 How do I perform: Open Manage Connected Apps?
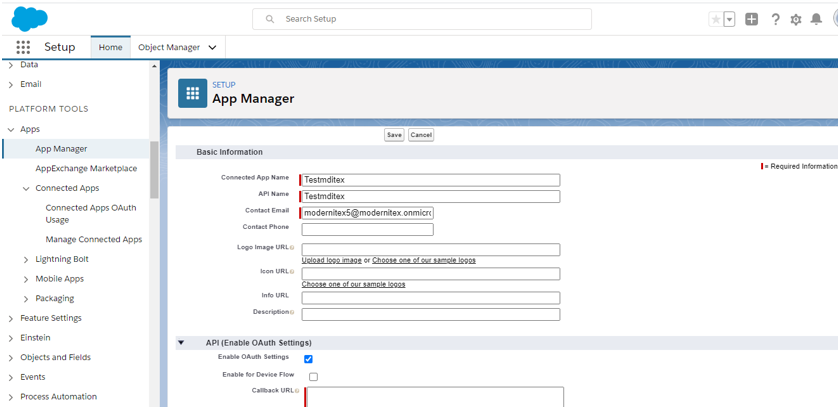(x=94, y=239)
